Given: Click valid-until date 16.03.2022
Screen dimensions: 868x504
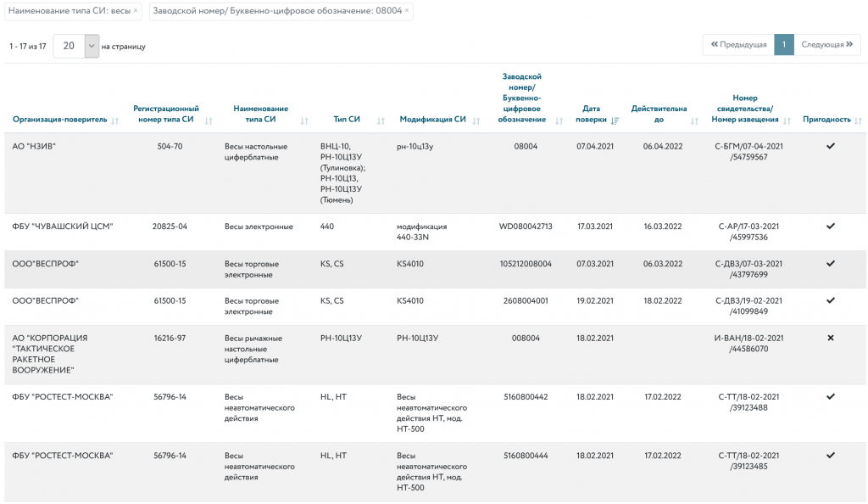Looking at the screenshot, I should pyautogui.click(x=663, y=227).
